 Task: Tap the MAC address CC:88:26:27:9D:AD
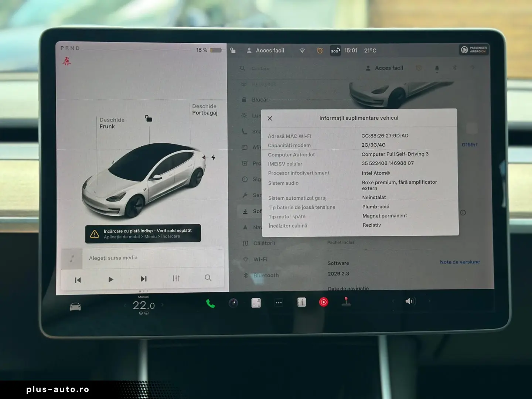[385, 136]
